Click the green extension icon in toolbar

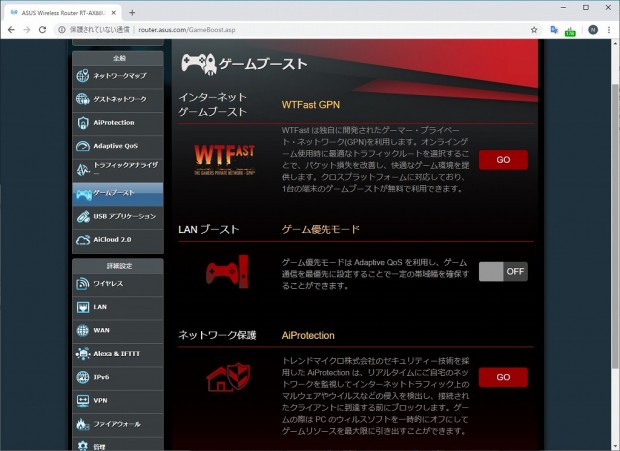point(570,31)
